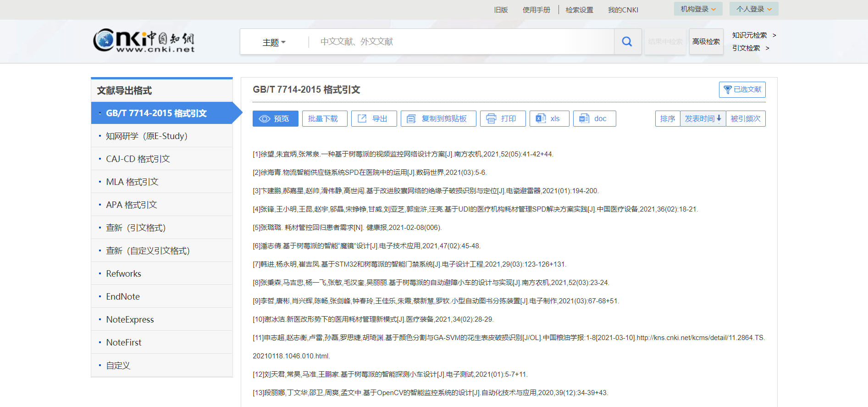This screenshot has width=868, height=407.
Task: Select 查新 (引文格式) option
Action: coord(162,228)
